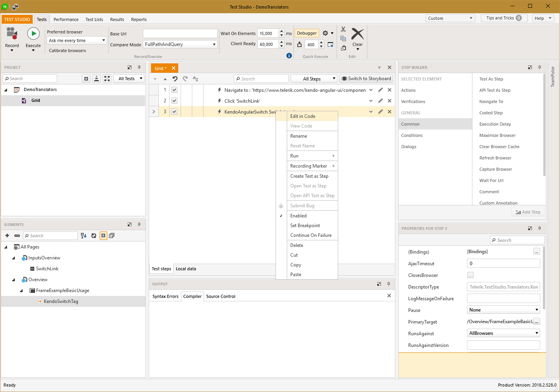Click the info icon under Client Ready

[289, 56]
